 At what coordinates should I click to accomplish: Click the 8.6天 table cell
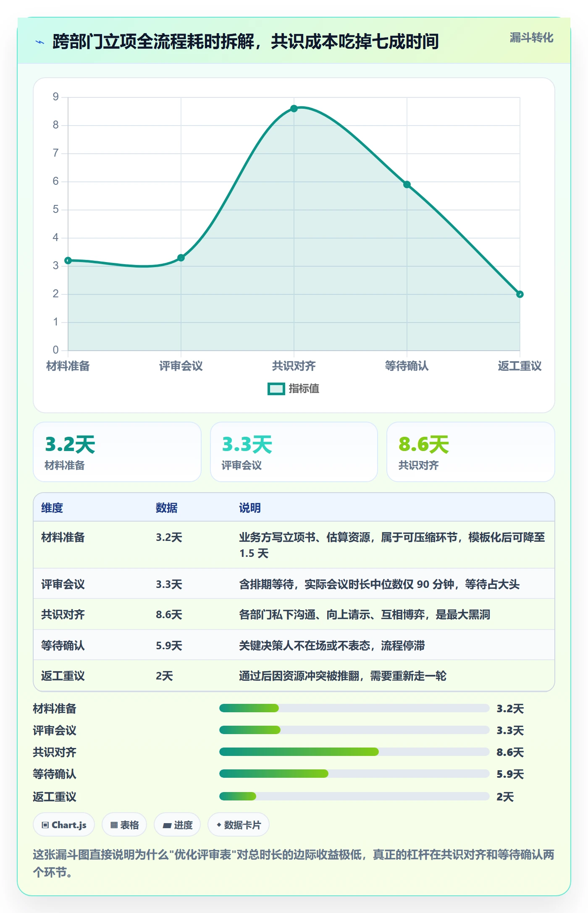click(169, 615)
